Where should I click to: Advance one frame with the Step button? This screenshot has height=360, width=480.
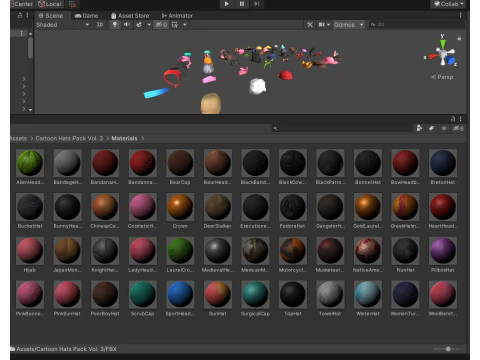pos(257,4)
